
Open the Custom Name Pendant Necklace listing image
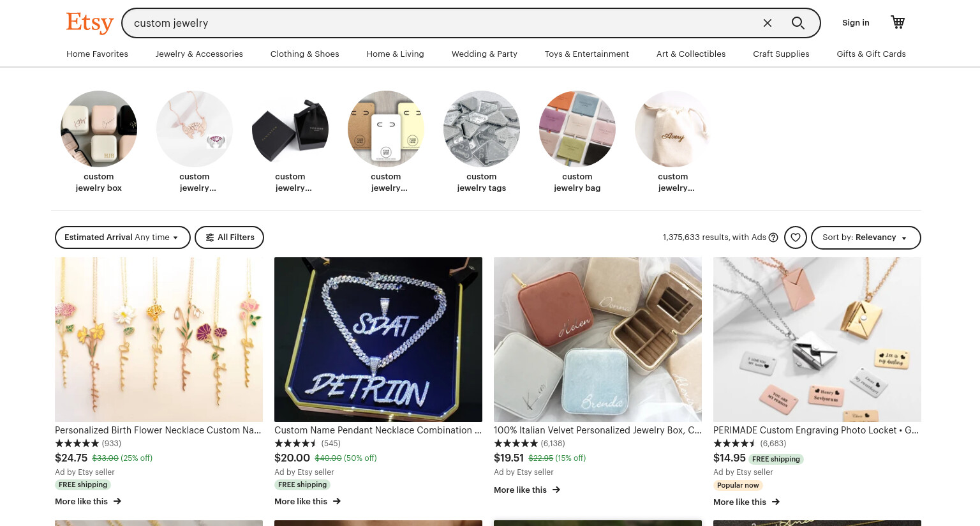[x=378, y=340]
